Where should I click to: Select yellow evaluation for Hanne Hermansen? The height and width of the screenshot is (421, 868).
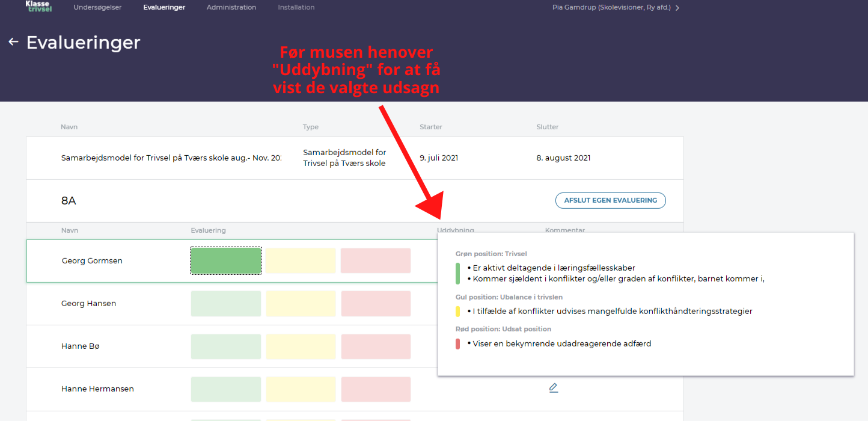(301, 389)
